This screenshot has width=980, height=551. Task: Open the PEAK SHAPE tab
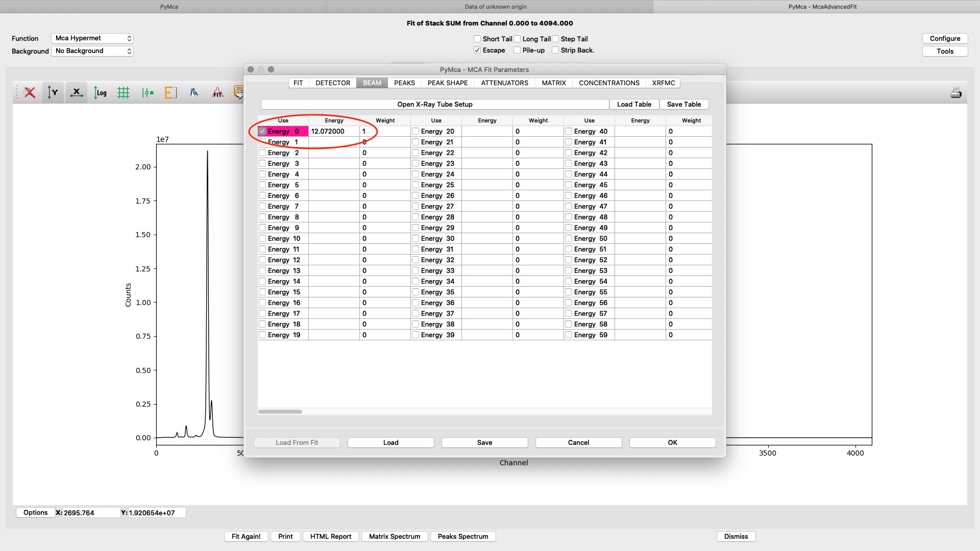(448, 83)
